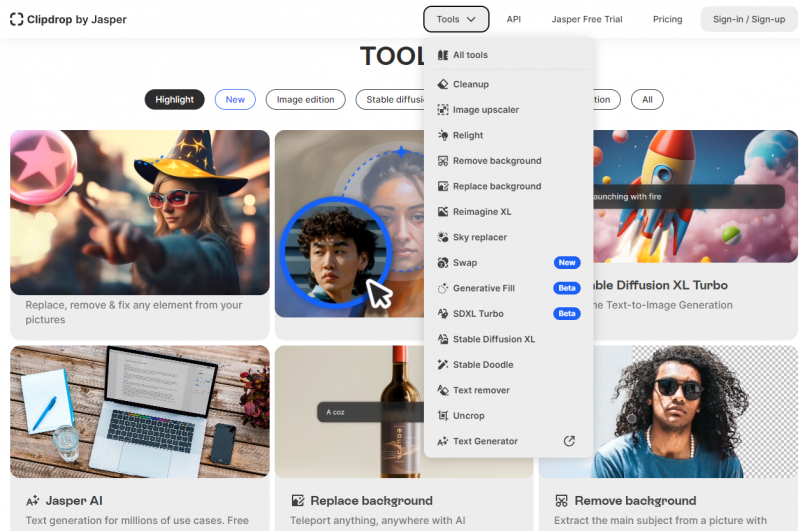
Task: Click the Beta badge next to SDXL Turbo
Action: tap(567, 314)
